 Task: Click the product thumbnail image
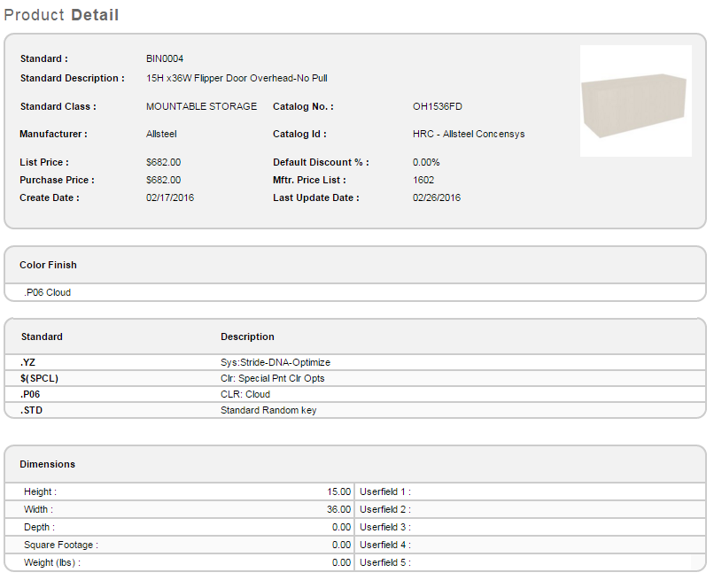point(635,101)
